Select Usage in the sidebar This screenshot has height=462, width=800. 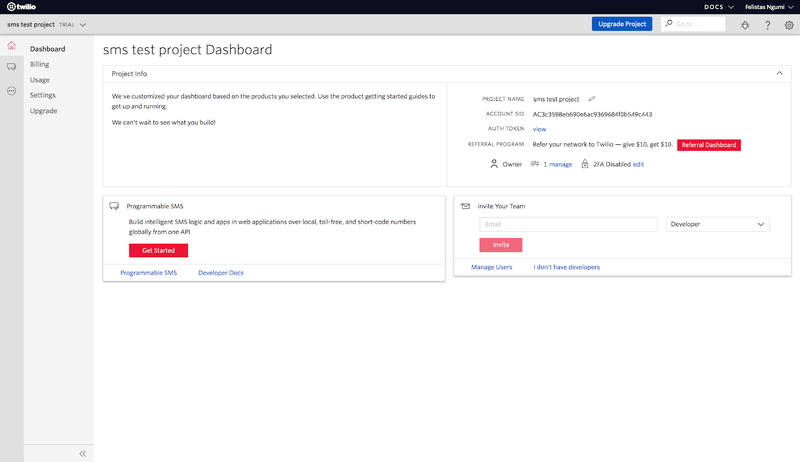(x=40, y=80)
